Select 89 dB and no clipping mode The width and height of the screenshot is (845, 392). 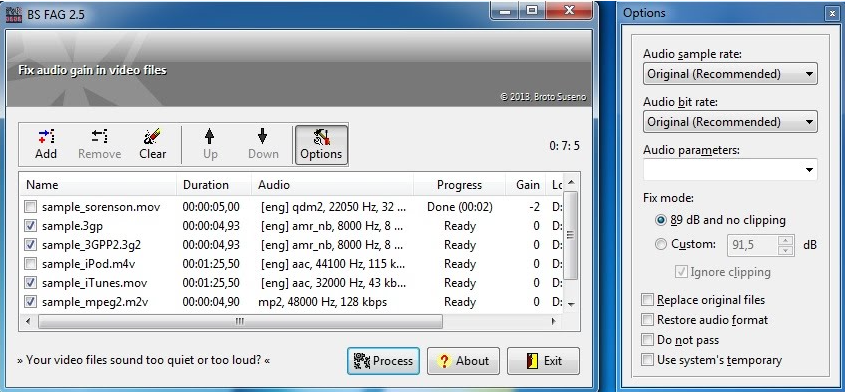[x=661, y=220]
